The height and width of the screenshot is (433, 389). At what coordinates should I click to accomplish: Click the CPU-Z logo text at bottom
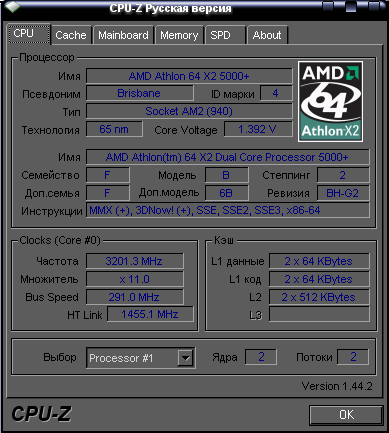tap(41, 414)
